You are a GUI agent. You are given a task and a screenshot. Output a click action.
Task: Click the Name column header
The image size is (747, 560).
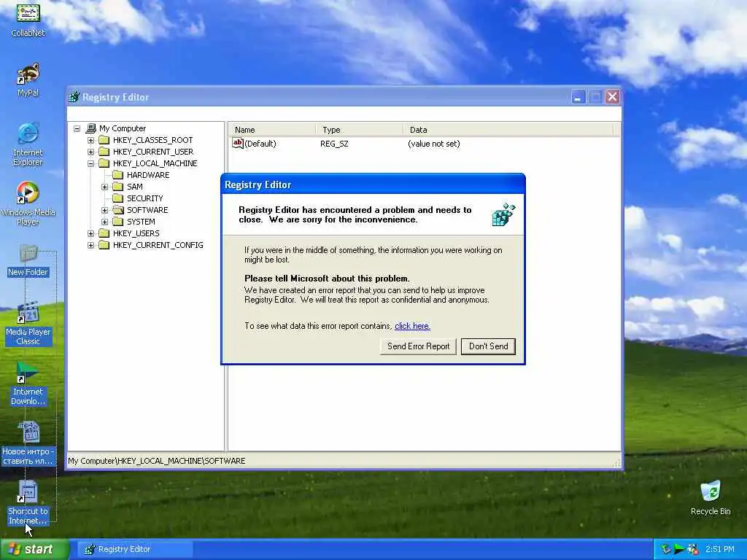tap(272, 130)
